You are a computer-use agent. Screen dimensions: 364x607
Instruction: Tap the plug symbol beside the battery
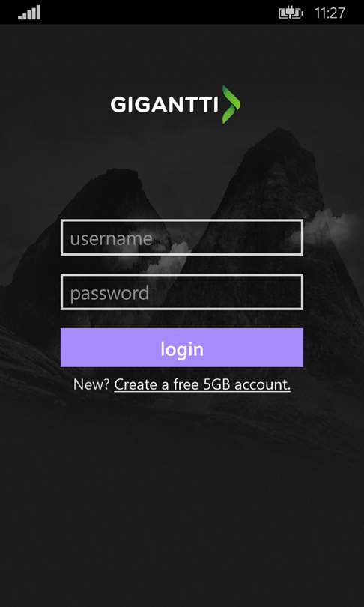[291, 14]
